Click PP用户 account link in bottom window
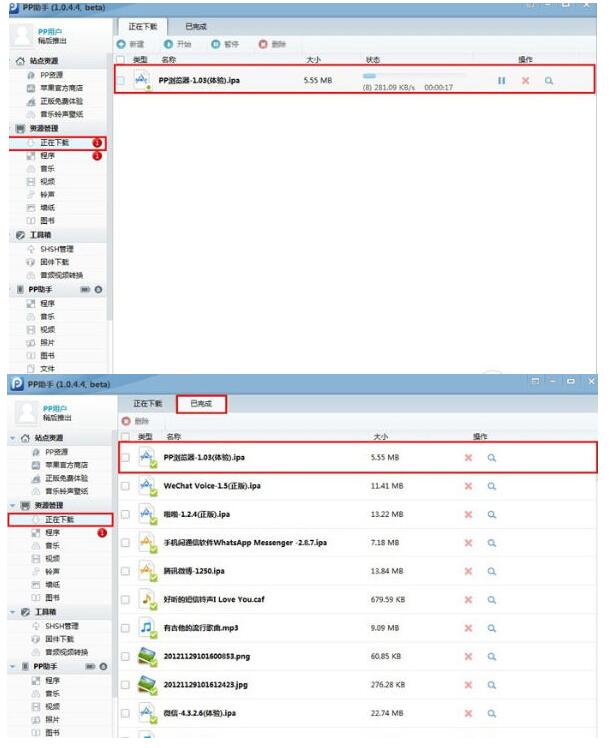The image size is (612, 748). (55, 408)
